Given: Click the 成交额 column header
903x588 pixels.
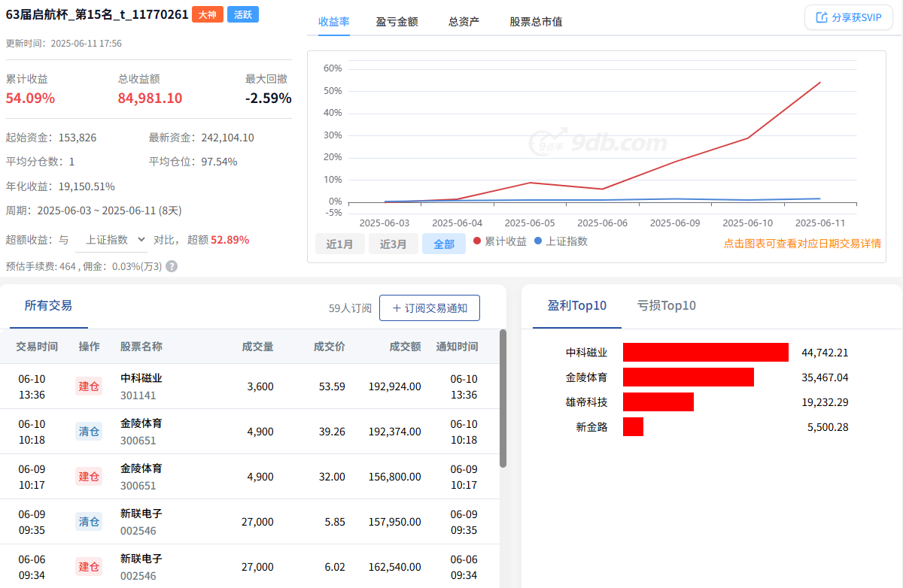Looking at the screenshot, I should click(406, 347).
